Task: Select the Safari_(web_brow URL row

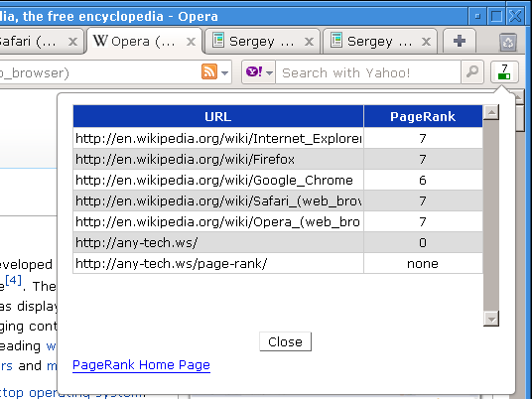Action: 218,200
